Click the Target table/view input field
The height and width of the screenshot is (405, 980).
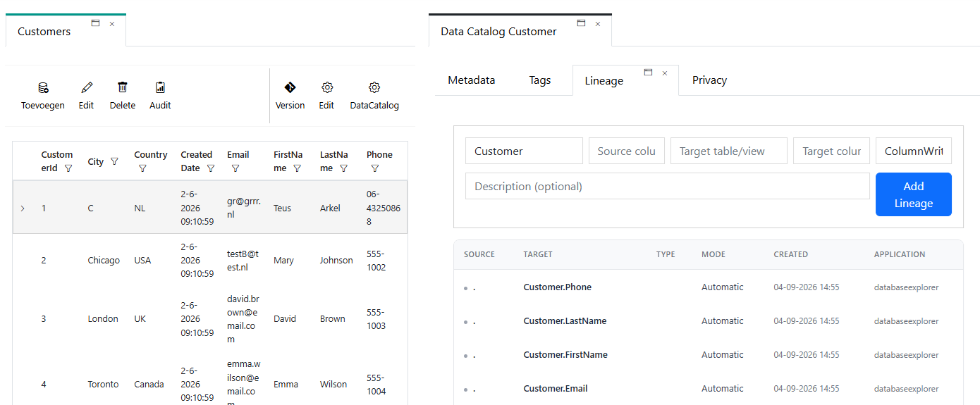pos(729,151)
